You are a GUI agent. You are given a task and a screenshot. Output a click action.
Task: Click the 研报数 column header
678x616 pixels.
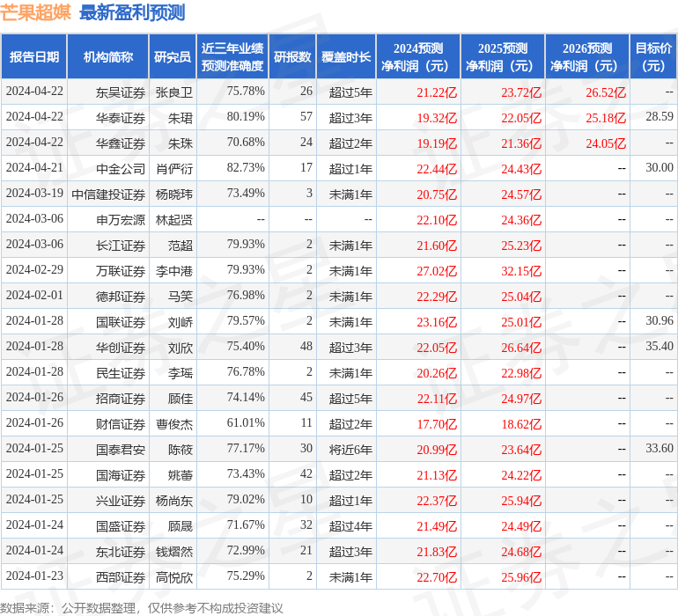pos(292,56)
